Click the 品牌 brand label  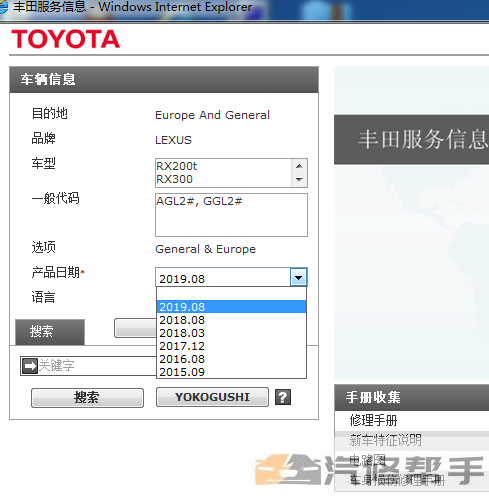43,138
